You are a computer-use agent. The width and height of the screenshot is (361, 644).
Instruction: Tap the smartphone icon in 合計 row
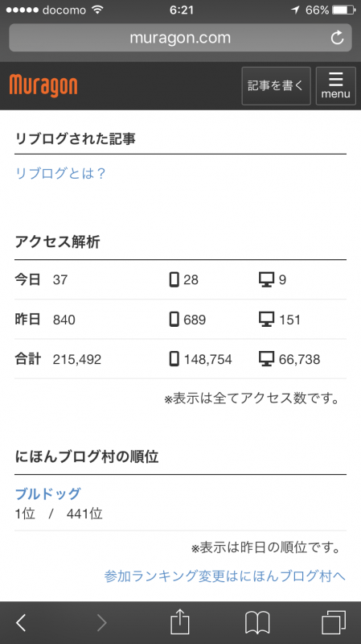tap(174, 359)
